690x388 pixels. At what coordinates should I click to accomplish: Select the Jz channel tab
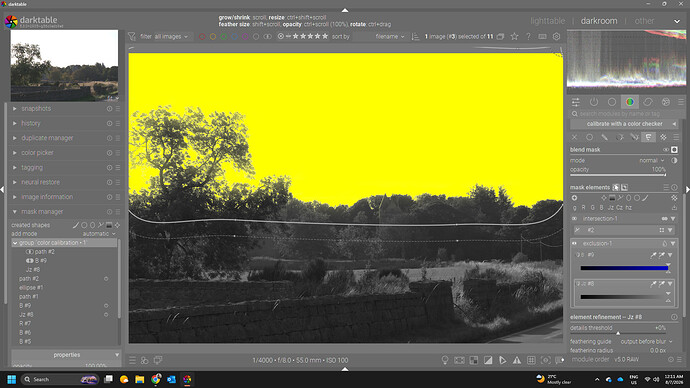coord(610,208)
